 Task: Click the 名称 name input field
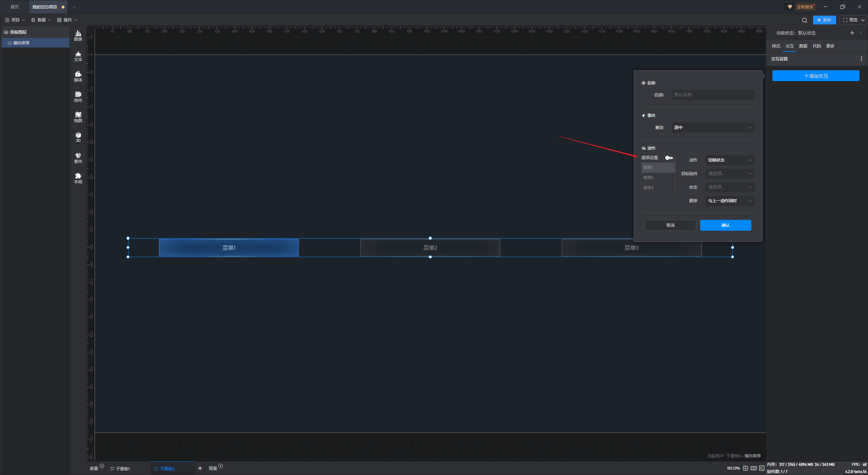(713, 95)
